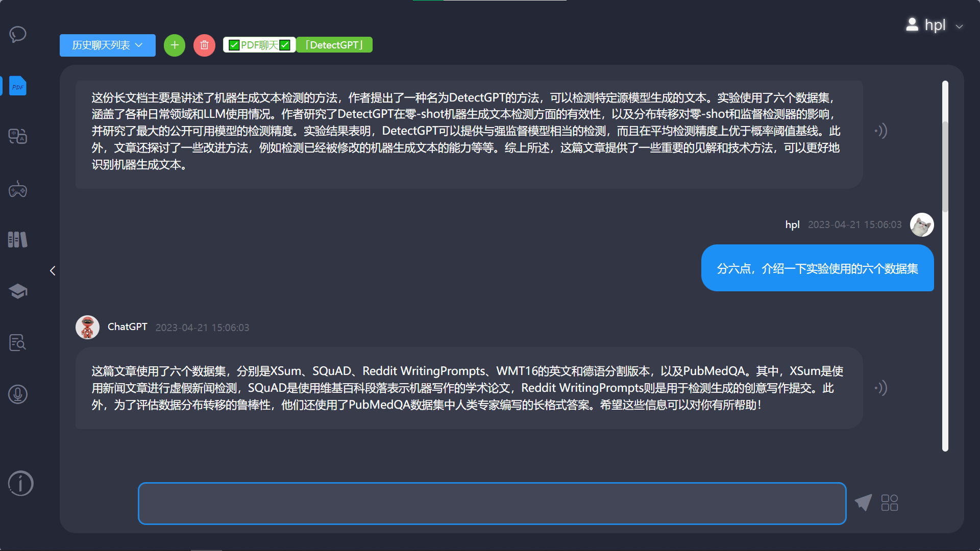Open the document search sidebar icon
The height and width of the screenshot is (551, 980).
tap(18, 342)
